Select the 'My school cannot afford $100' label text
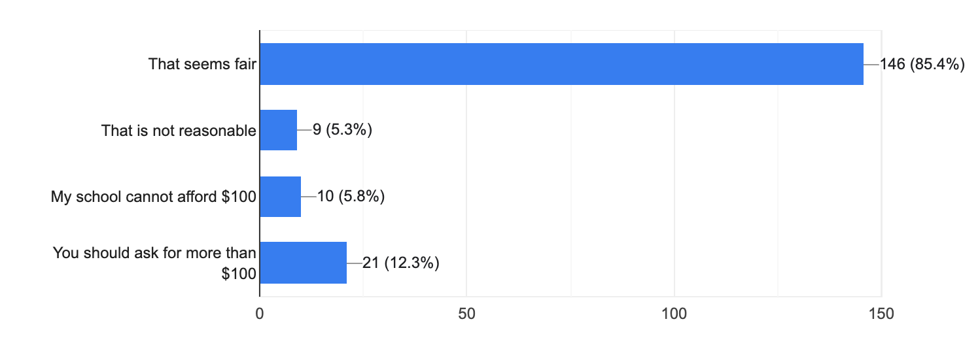This screenshot has width=980, height=349. (154, 196)
